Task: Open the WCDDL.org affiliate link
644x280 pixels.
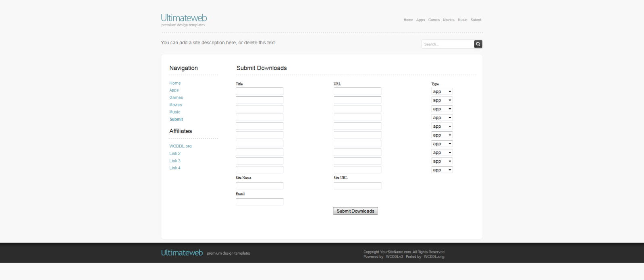Action: point(180,146)
